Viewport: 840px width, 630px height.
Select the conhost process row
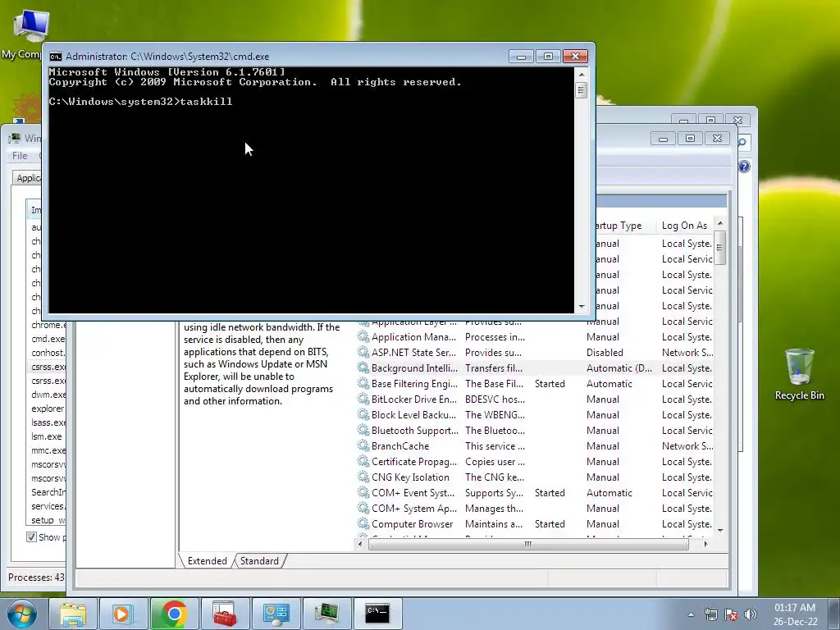tap(48, 353)
